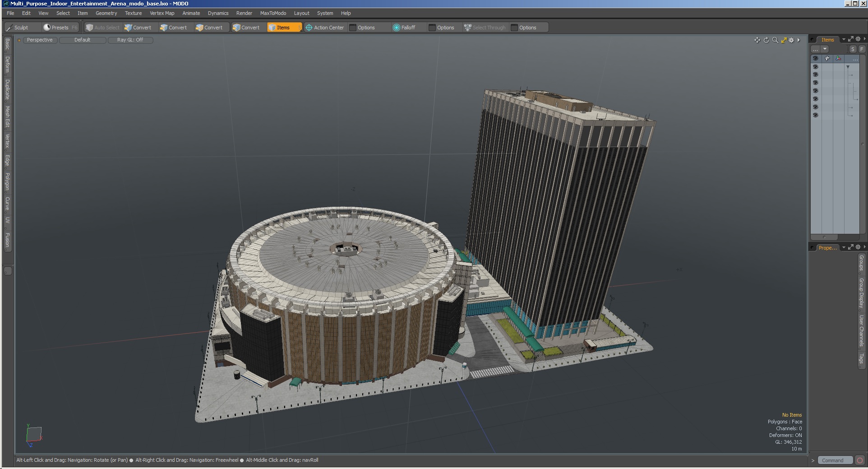Toggle visibility of fifth item row

815,99
